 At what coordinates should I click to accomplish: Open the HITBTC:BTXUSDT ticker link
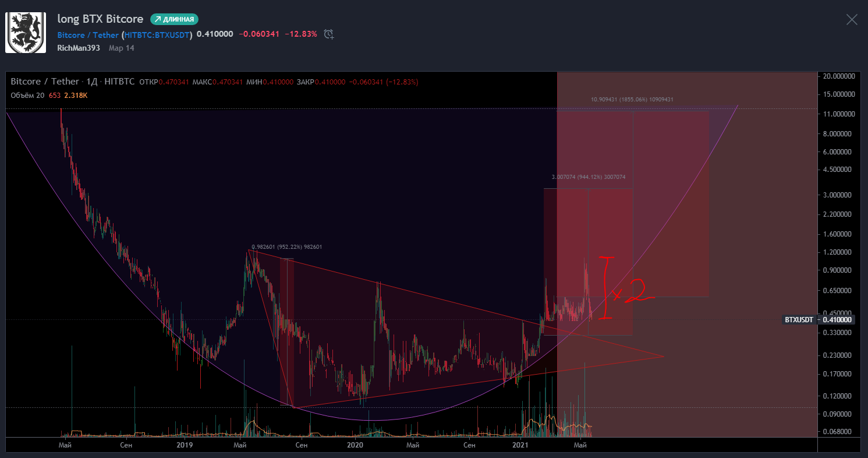coord(157,34)
